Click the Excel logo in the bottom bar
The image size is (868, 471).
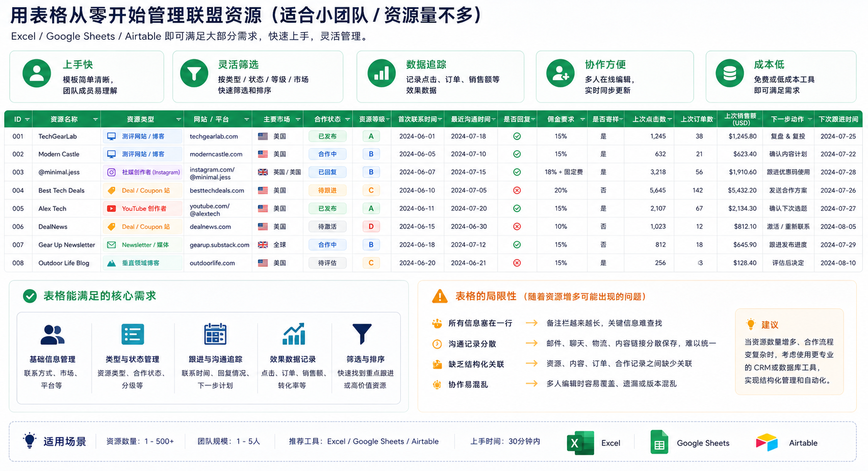pos(580,443)
